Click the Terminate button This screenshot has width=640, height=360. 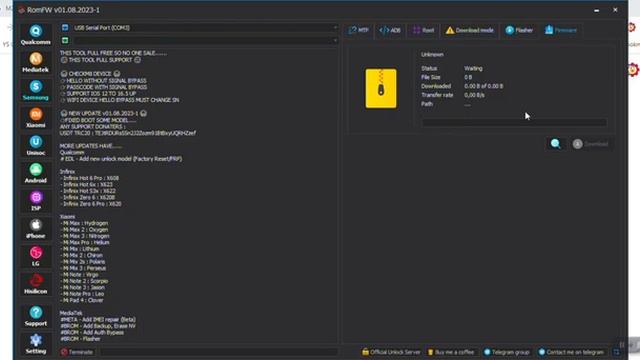click(77, 352)
